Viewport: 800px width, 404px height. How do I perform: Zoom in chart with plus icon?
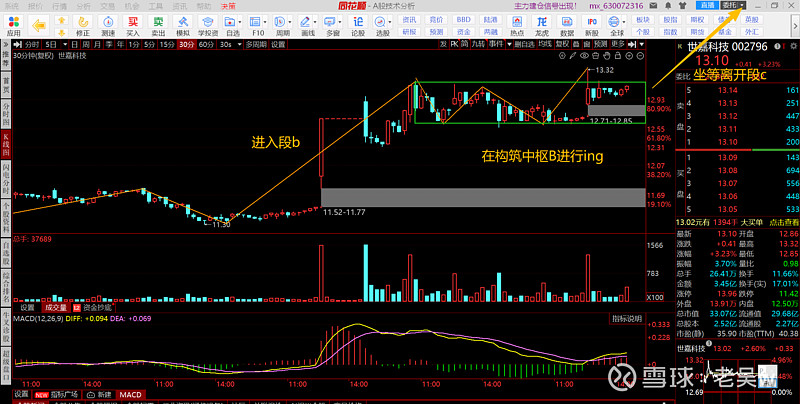[629, 55]
